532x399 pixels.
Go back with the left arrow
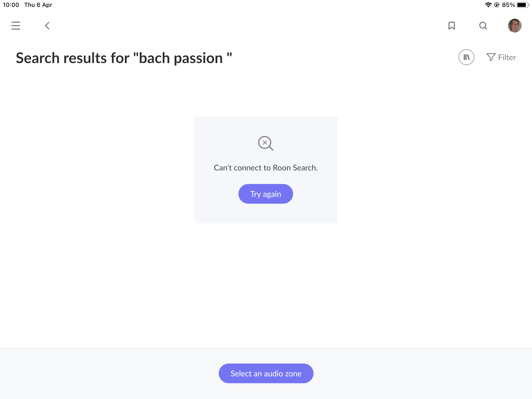[x=47, y=26]
